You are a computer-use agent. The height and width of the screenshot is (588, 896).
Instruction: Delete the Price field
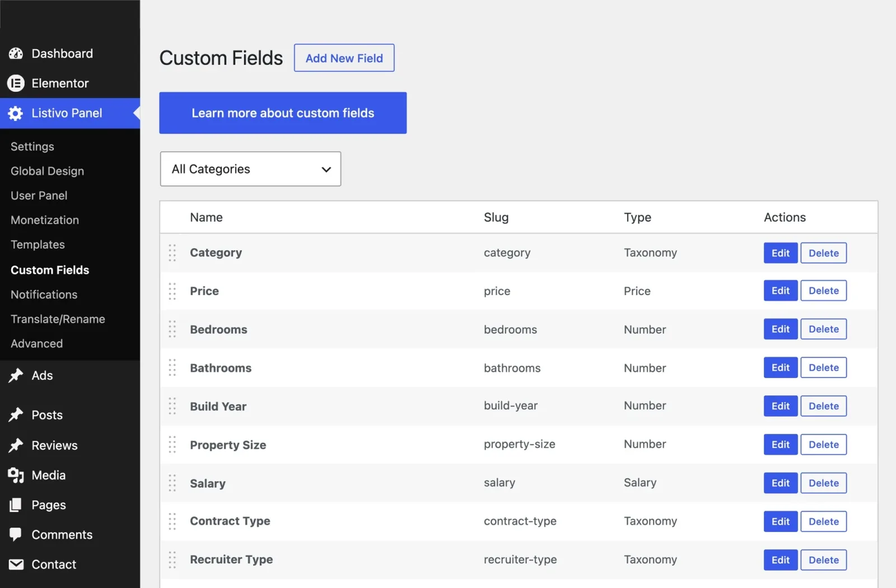824,291
